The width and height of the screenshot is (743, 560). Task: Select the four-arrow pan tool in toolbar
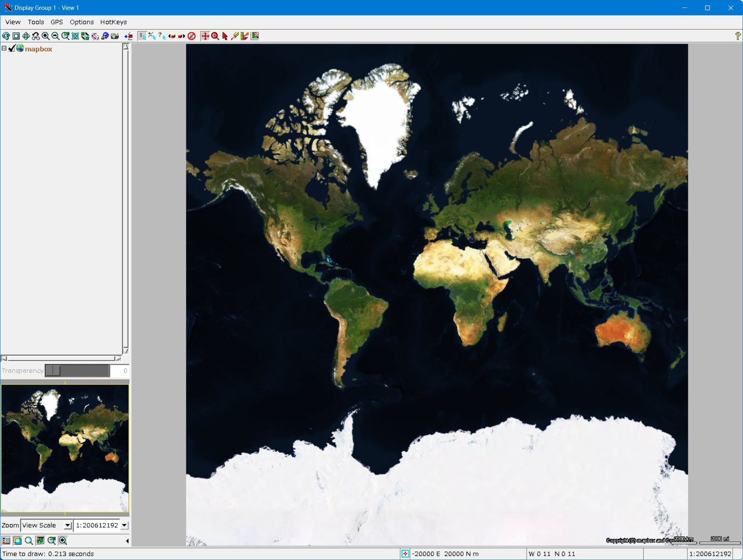point(26,36)
